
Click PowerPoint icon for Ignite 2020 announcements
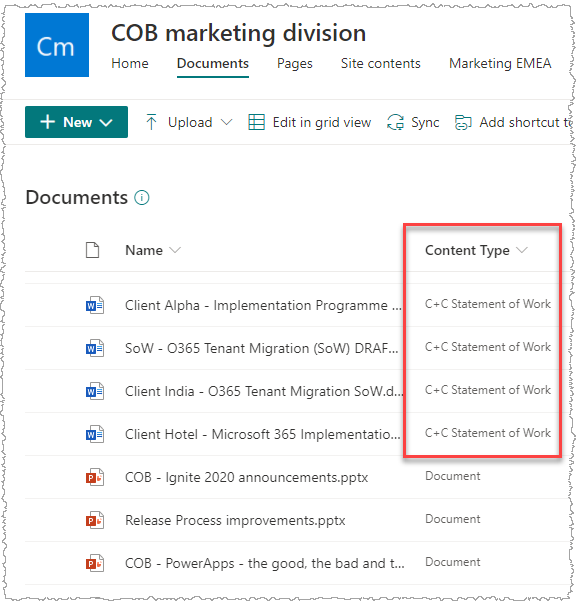coord(95,477)
